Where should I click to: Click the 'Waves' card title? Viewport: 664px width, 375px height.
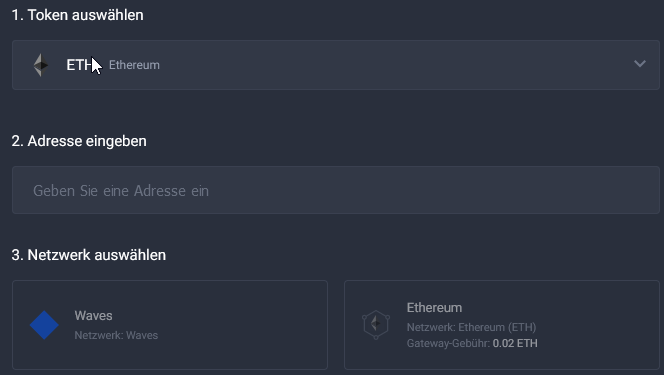pyautogui.click(x=94, y=315)
